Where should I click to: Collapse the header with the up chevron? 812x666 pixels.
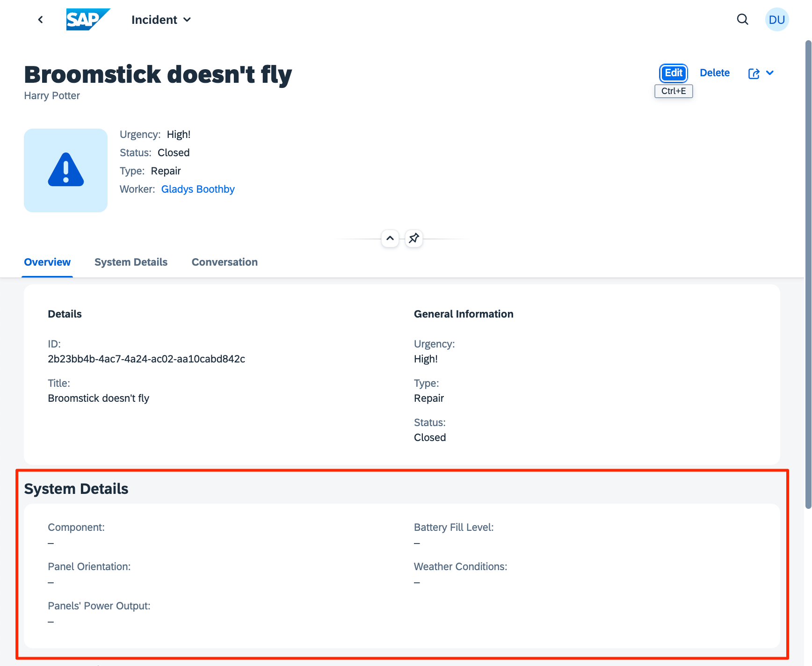coord(390,239)
